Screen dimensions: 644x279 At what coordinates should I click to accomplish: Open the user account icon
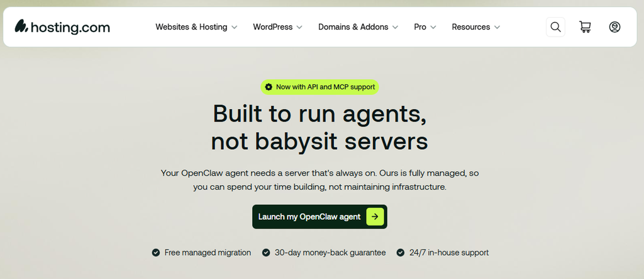(614, 26)
